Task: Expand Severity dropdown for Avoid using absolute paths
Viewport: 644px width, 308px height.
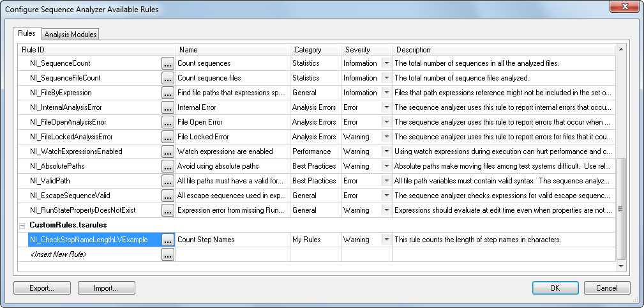Action: (386, 166)
